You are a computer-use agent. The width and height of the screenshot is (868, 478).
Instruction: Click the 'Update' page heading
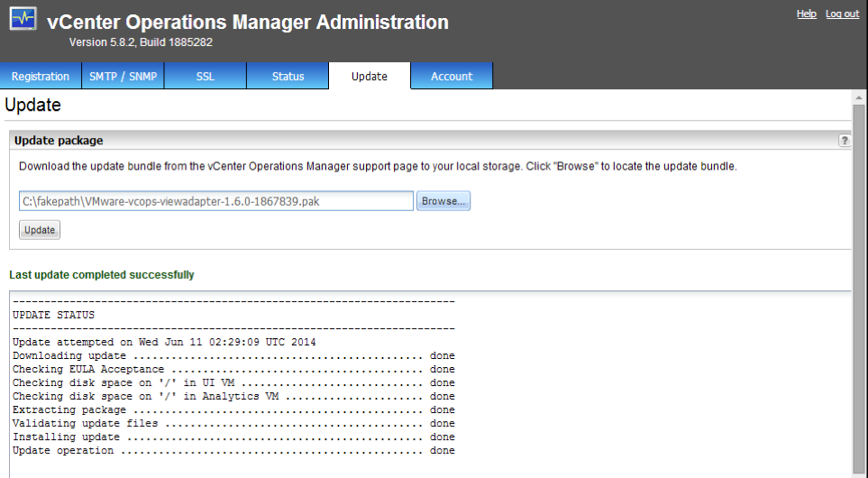[32, 105]
